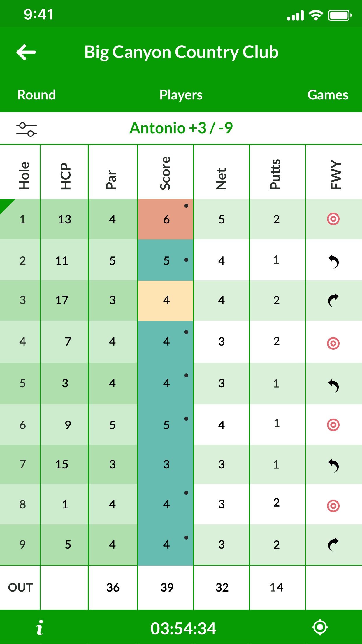Tap the OUT total score 39
Image resolution: width=362 pixels, height=644 pixels.
167,587
